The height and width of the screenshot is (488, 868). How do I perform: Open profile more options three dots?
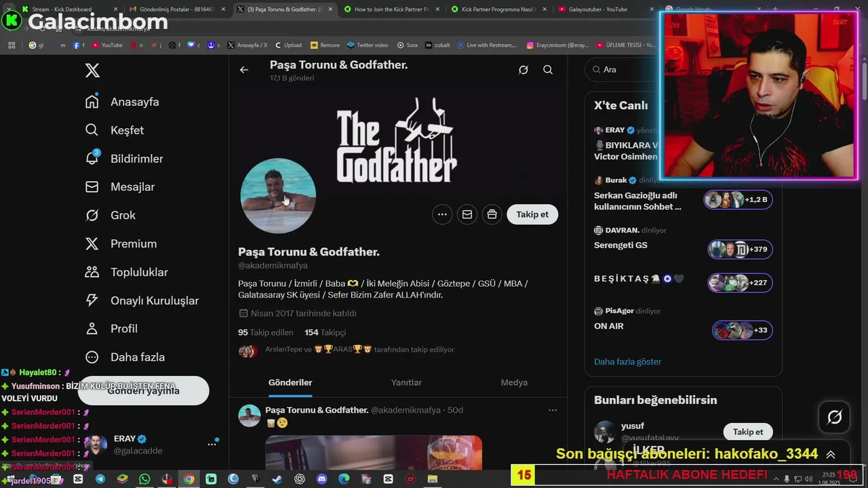442,214
